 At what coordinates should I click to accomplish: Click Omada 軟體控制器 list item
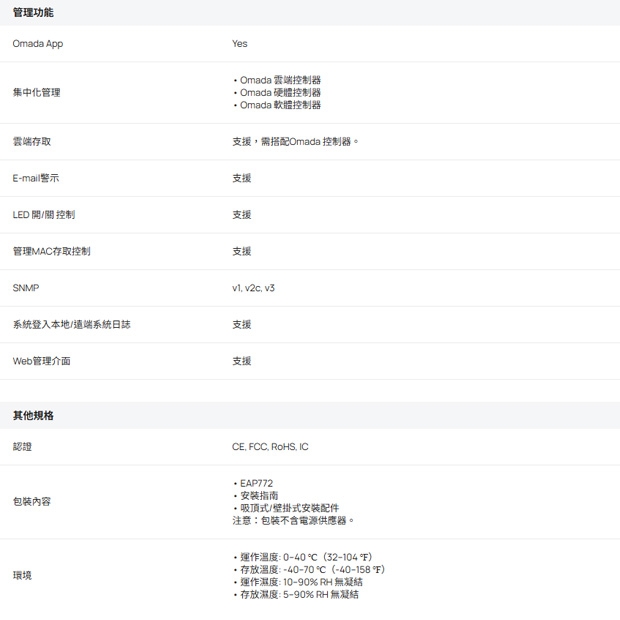[280, 105]
